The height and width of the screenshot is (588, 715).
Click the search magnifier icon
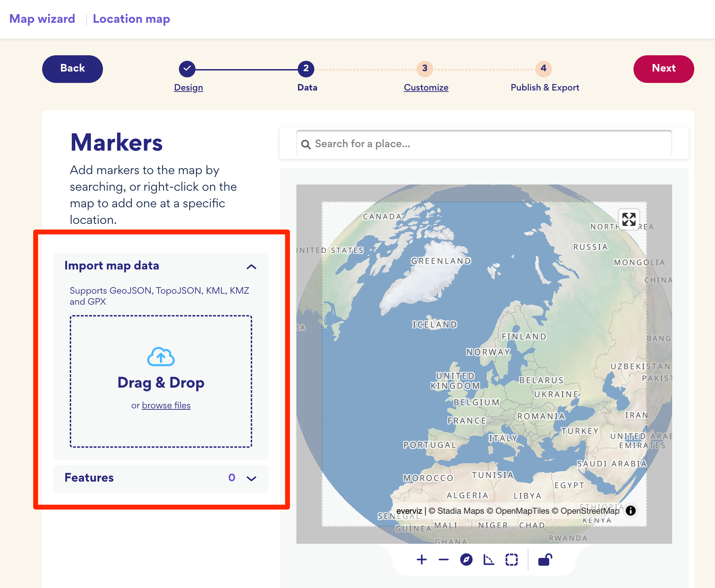[x=306, y=144]
